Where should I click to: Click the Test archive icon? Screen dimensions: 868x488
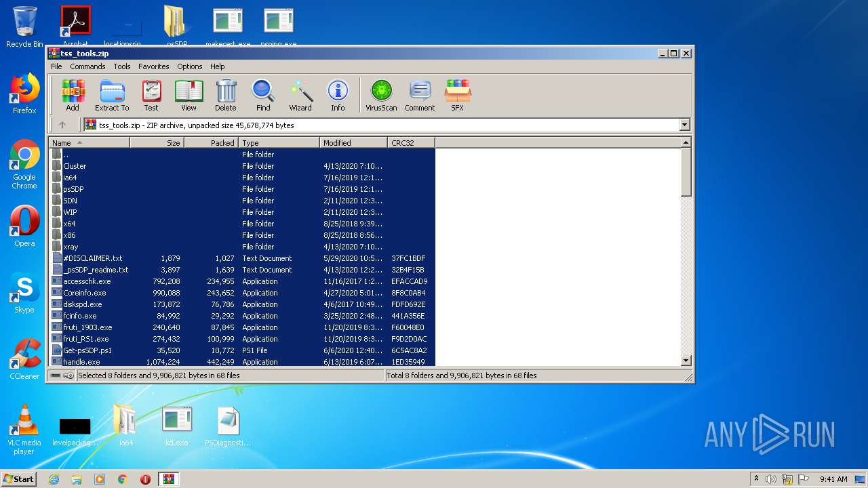(x=151, y=96)
